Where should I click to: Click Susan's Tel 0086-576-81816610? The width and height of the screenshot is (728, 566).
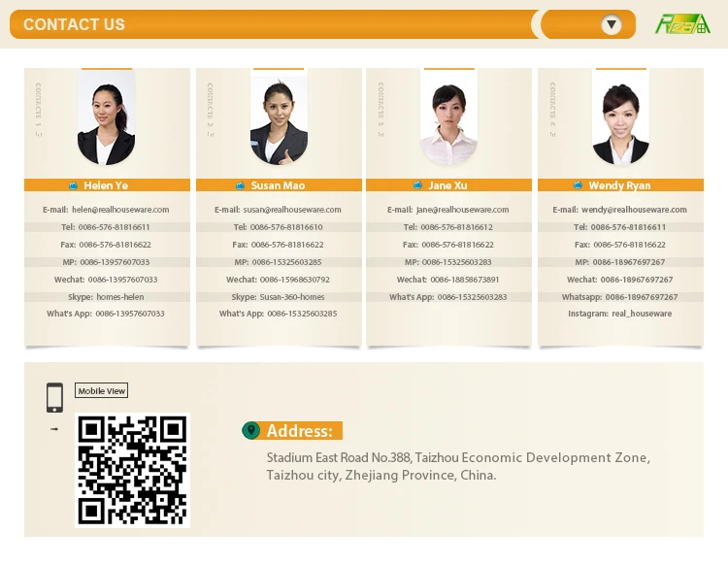[286, 227]
